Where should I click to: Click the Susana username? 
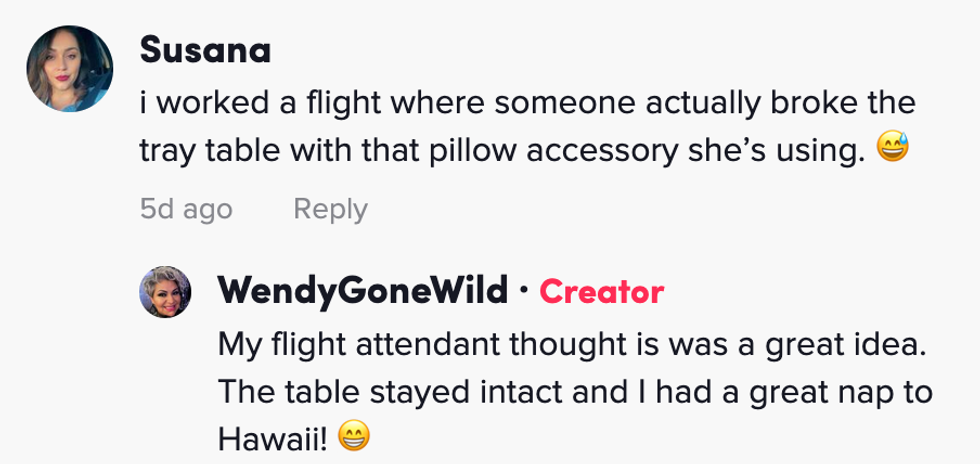click(x=204, y=49)
